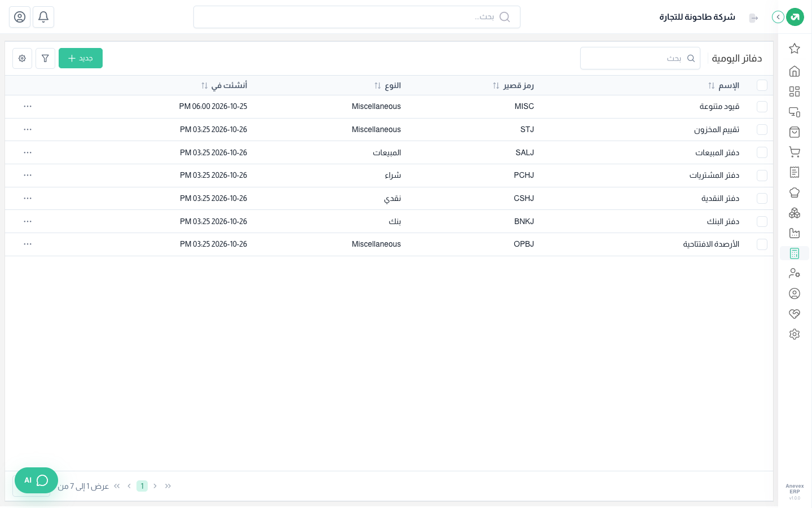The width and height of the screenshot is (812, 508).
Task: Open row actions menu for SALJ journal
Action: (28, 152)
